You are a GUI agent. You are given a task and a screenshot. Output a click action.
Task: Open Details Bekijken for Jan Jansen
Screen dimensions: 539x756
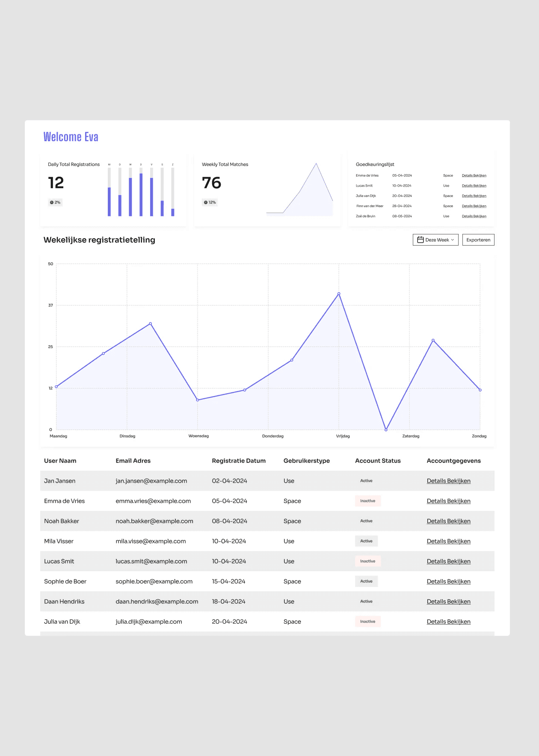pyautogui.click(x=448, y=481)
